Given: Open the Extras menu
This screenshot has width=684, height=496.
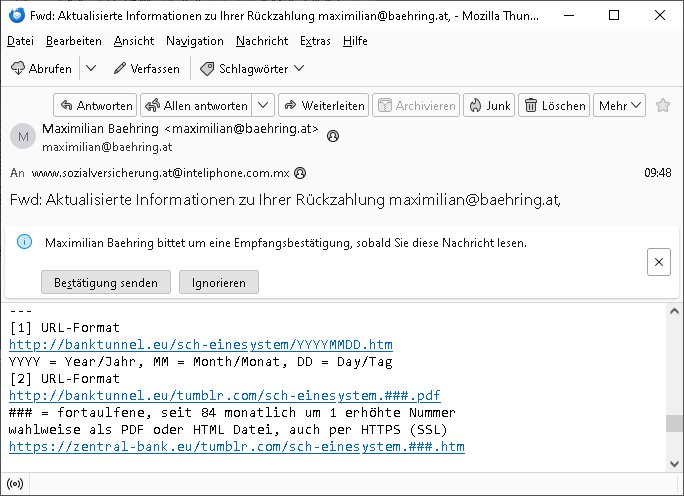Looking at the screenshot, I should coord(315,41).
